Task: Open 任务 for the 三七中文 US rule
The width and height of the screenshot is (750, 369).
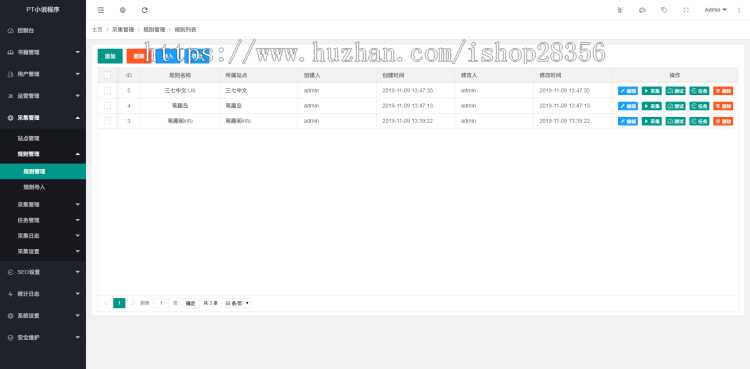Action: (x=699, y=91)
